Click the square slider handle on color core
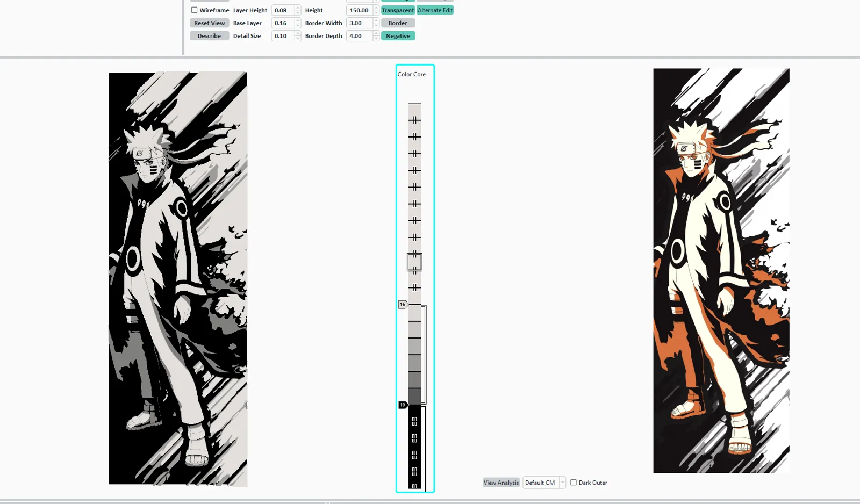Viewport: 860px width, 504px height. 414,262
